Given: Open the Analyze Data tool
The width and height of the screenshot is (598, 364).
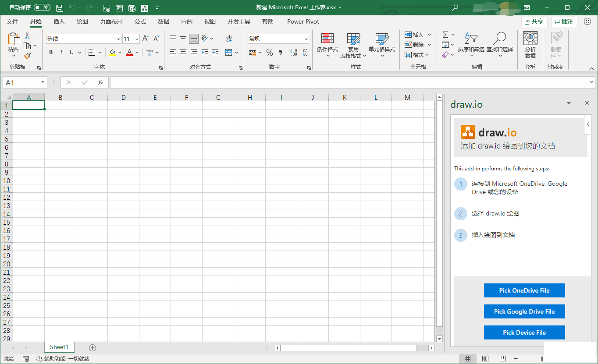Looking at the screenshot, I should coord(530,45).
